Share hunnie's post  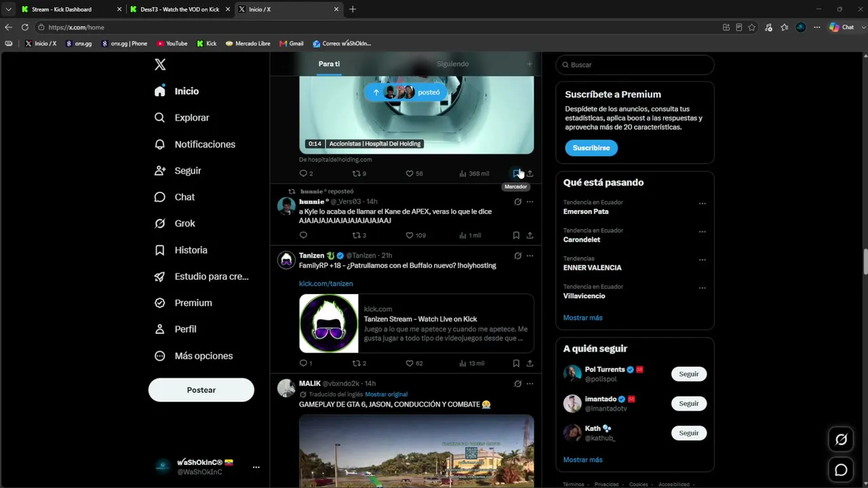(530, 235)
